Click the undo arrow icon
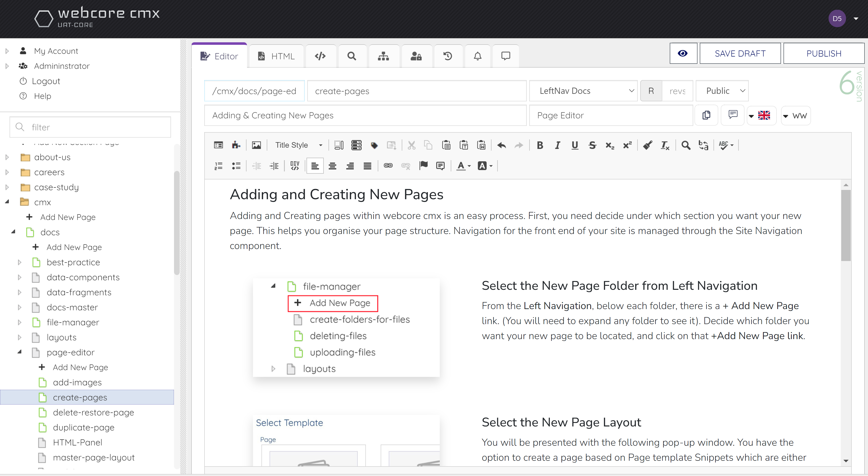The image size is (868, 476). point(501,145)
